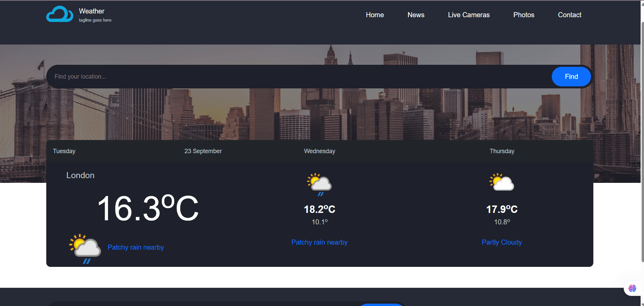Click the Wednesday forecast header
Viewport: 644px width, 306px height.
click(x=319, y=151)
